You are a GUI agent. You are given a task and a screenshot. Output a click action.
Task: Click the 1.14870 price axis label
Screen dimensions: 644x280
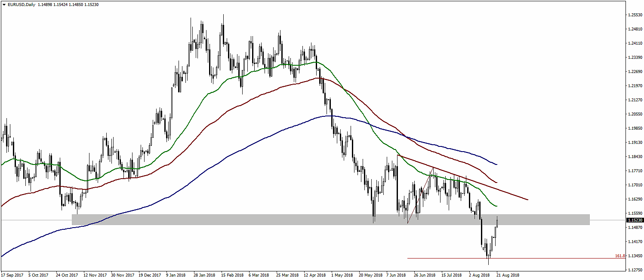click(635, 228)
